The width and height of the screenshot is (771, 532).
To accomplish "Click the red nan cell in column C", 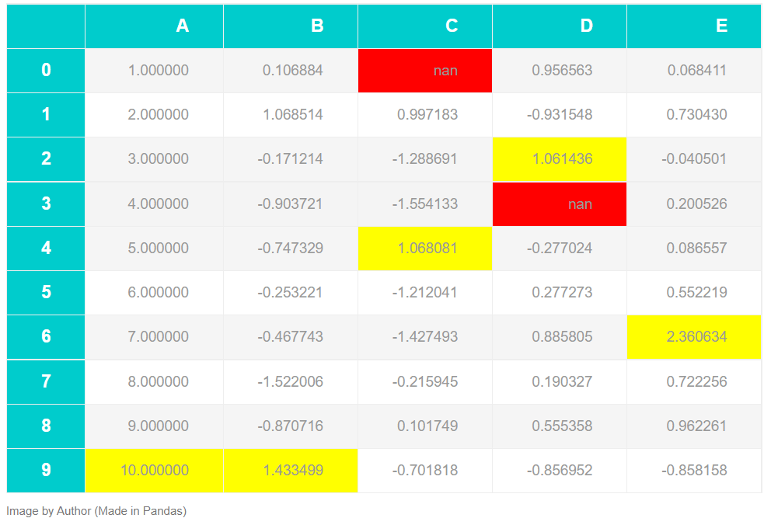I will point(424,70).
